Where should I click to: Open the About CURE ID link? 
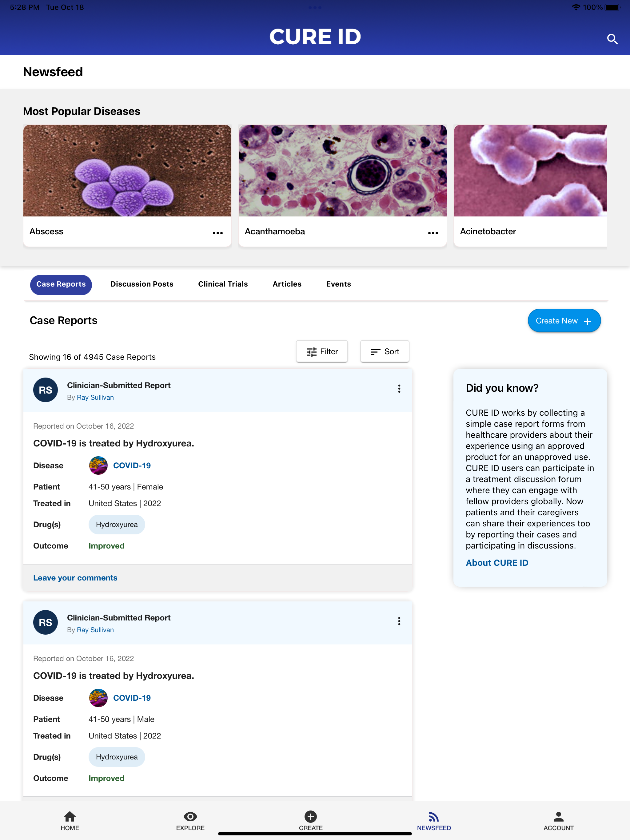coord(497,563)
